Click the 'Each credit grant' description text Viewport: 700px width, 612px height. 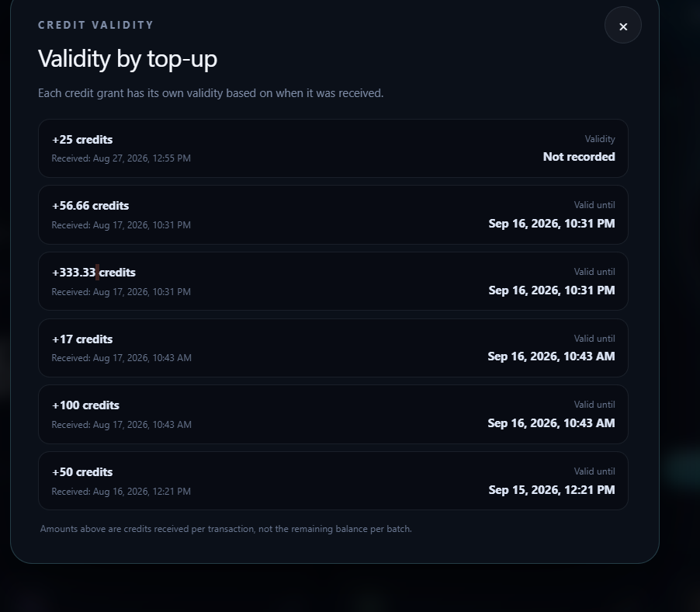211,93
